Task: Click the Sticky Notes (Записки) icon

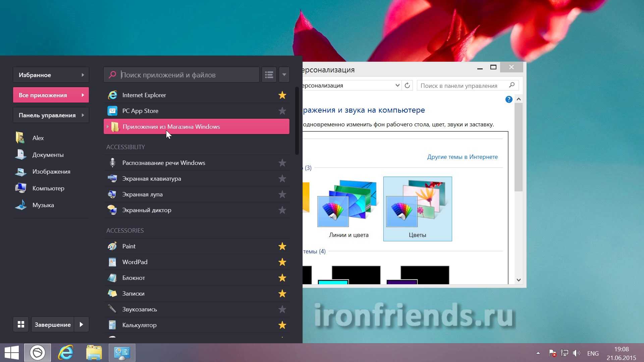Action: pyautogui.click(x=112, y=294)
